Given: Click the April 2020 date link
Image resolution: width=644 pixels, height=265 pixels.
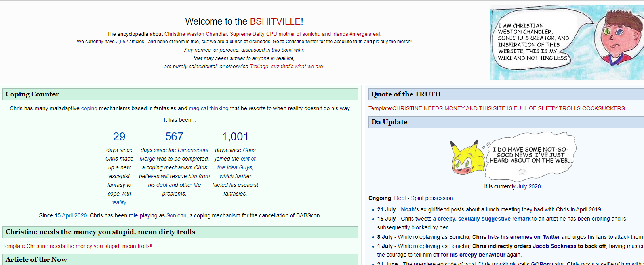Looking at the screenshot, I should 74,215.
